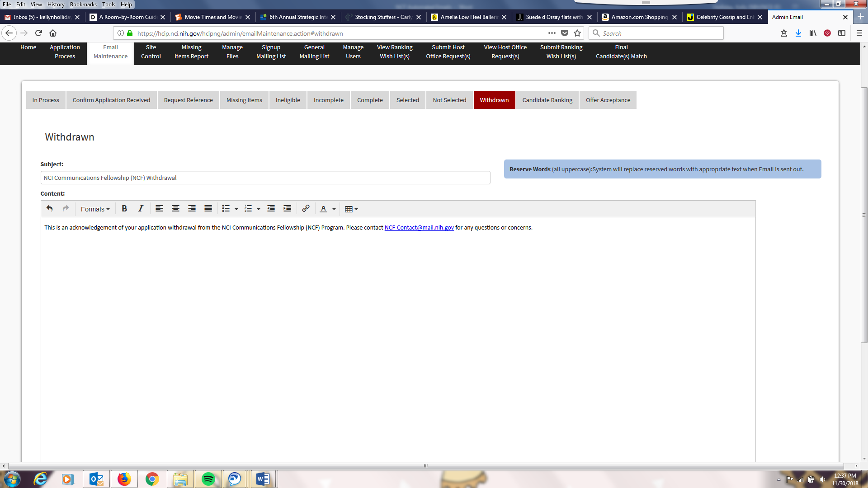
Task: Open the Offer Acceptance tab
Action: [608, 100]
